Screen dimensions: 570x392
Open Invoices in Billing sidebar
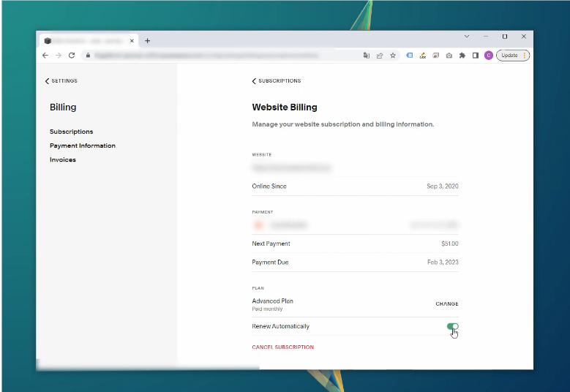(x=63, y=160)
